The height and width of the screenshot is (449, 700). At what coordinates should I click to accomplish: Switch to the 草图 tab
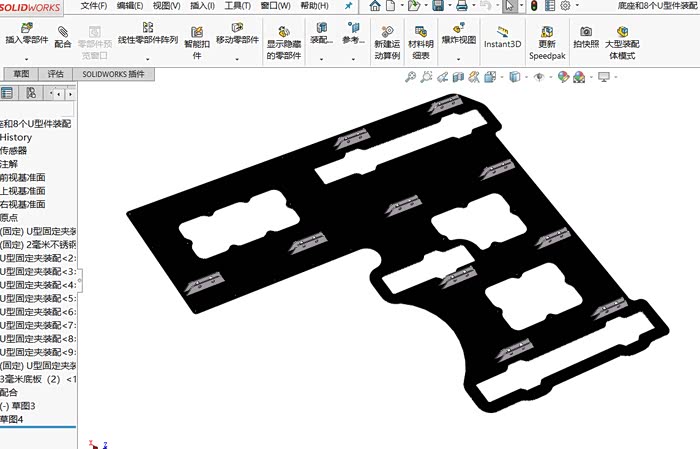coord(21,74)
